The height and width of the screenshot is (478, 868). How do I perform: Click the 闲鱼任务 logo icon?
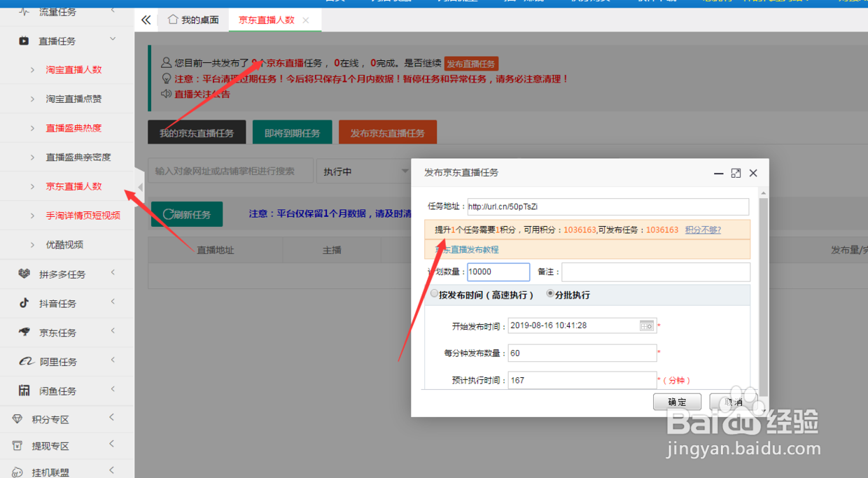coord(24,391)
